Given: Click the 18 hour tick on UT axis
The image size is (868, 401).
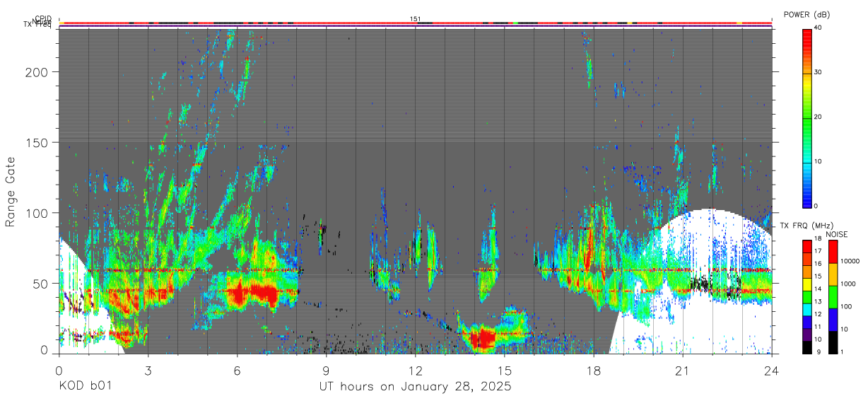Looking at the screenshot, I should pyautogui.click(x=593, y=370).
